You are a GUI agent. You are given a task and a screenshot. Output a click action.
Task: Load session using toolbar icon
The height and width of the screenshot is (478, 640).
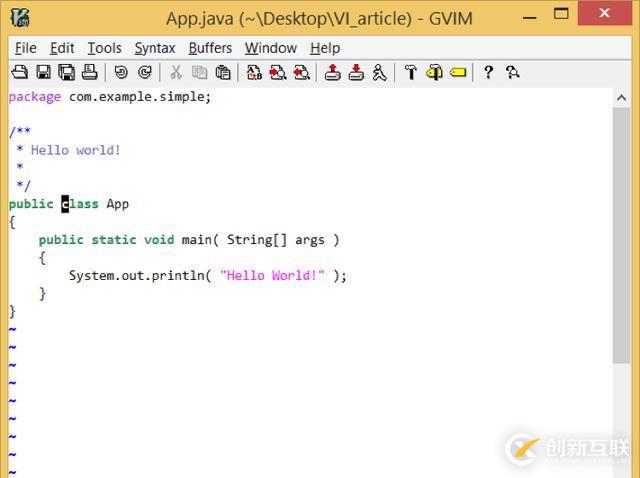(x=332, y=72)
